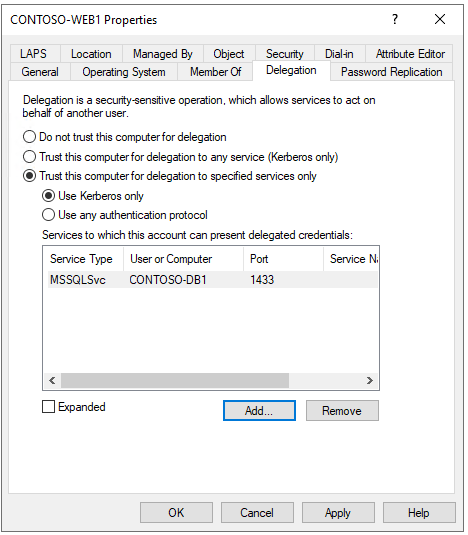Open the Security tab

(284, 54)
